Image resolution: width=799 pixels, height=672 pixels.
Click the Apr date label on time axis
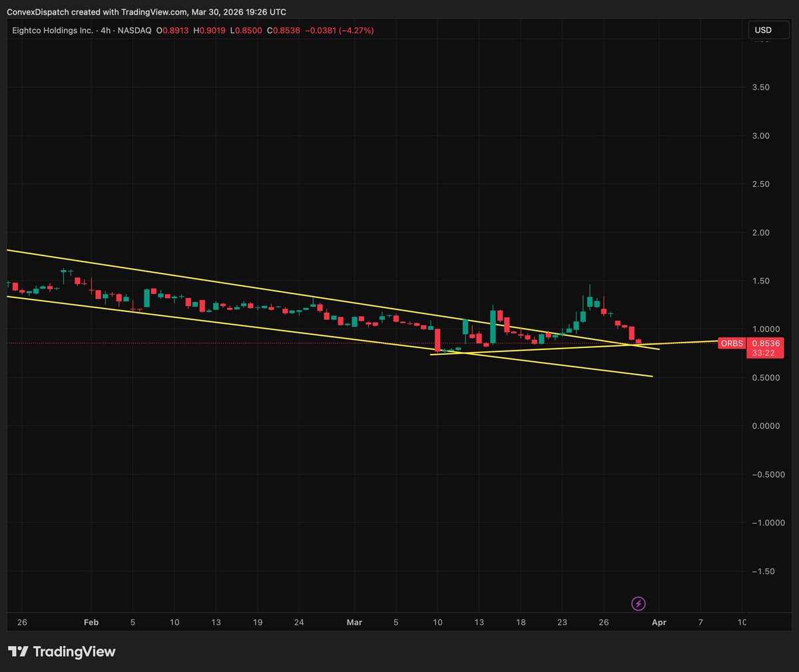tap(659, 623)
